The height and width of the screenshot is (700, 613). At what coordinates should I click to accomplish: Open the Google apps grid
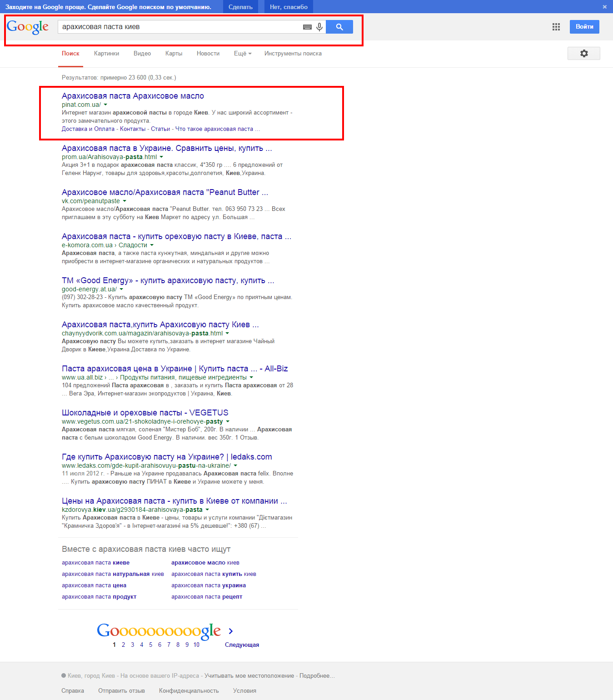pos(556,27)
